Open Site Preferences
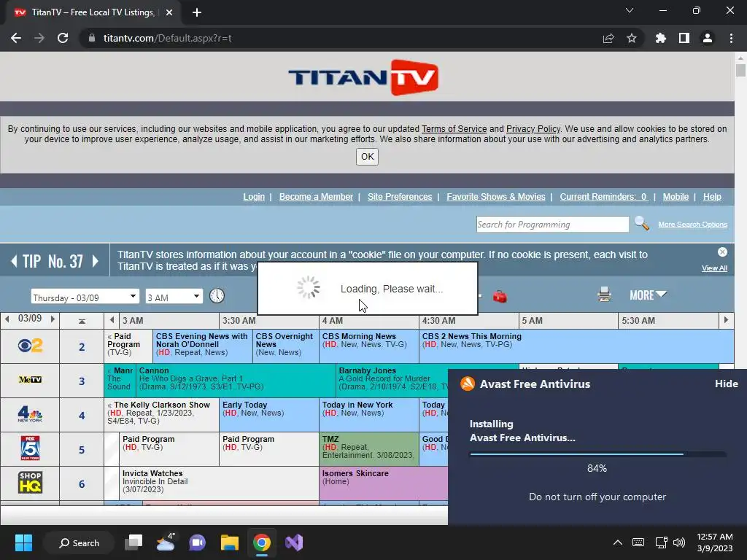Viewport: 747px width, 560px height. point(400,197)
